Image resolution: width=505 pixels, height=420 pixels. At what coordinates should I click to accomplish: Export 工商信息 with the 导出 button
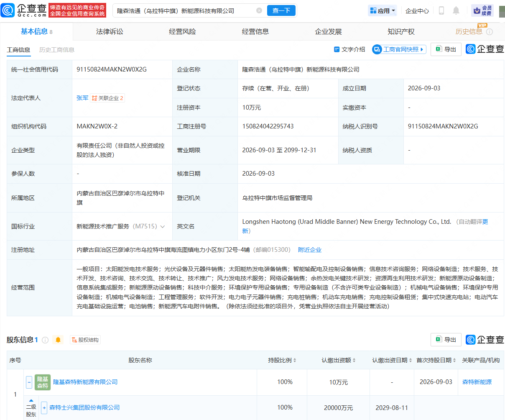pos(446,49)
